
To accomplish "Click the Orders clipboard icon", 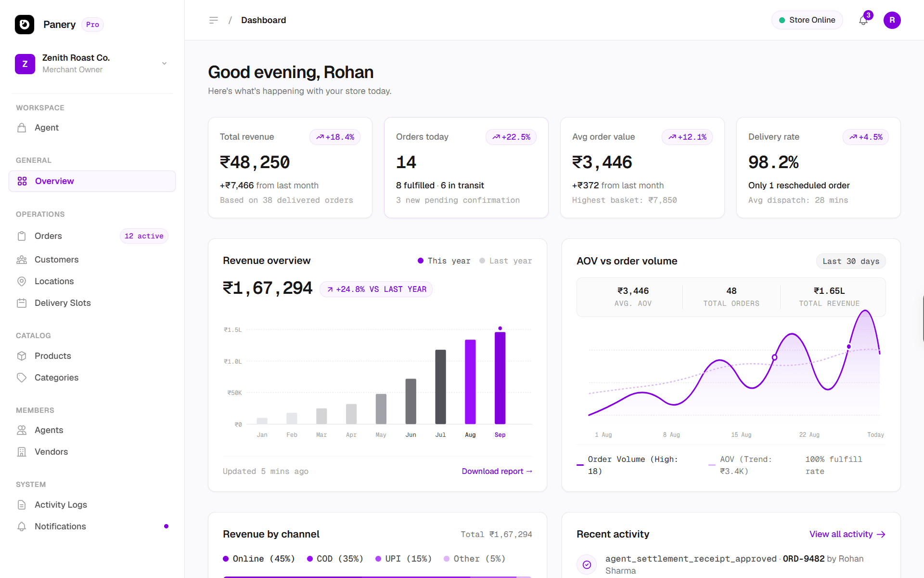I will coord(22,236).
